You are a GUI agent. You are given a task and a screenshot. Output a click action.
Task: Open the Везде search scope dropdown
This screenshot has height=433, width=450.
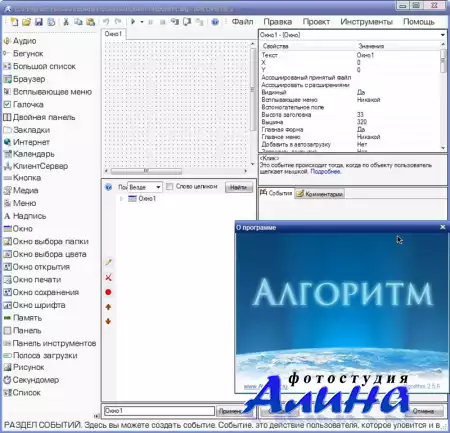click(x=158, y=187)
